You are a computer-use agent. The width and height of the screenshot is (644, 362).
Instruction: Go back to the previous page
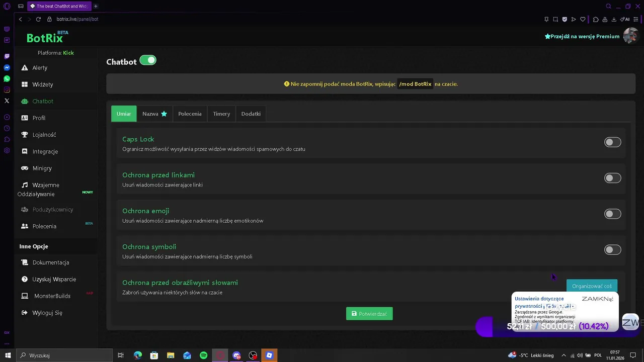pyautogui.click(x=20, y=19)
